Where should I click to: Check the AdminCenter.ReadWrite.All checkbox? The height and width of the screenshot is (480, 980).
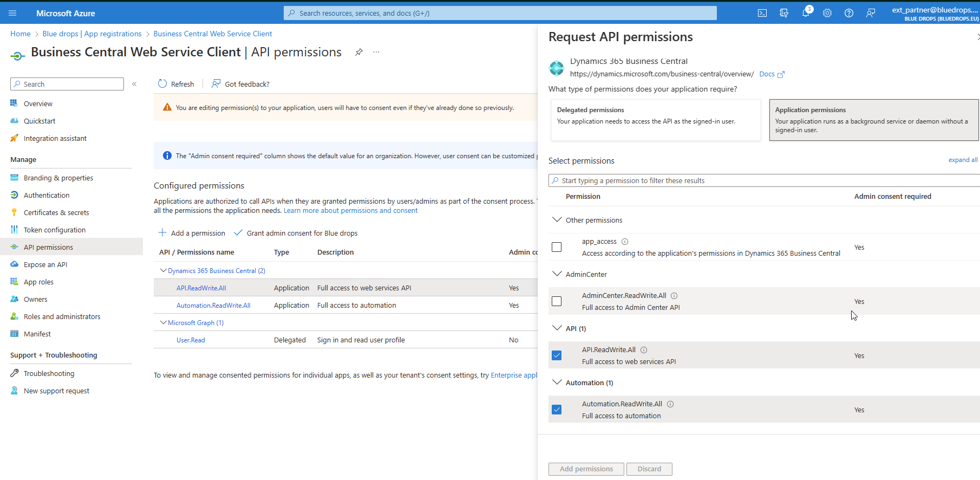tap(557, 301)
